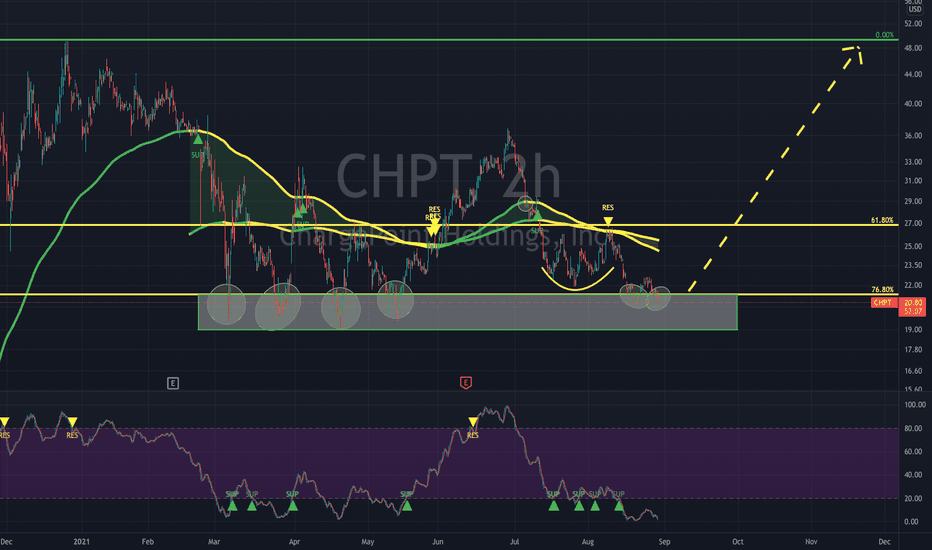Open the red earnings E marker
Screen dimensions: 932x550
point(465,383)
